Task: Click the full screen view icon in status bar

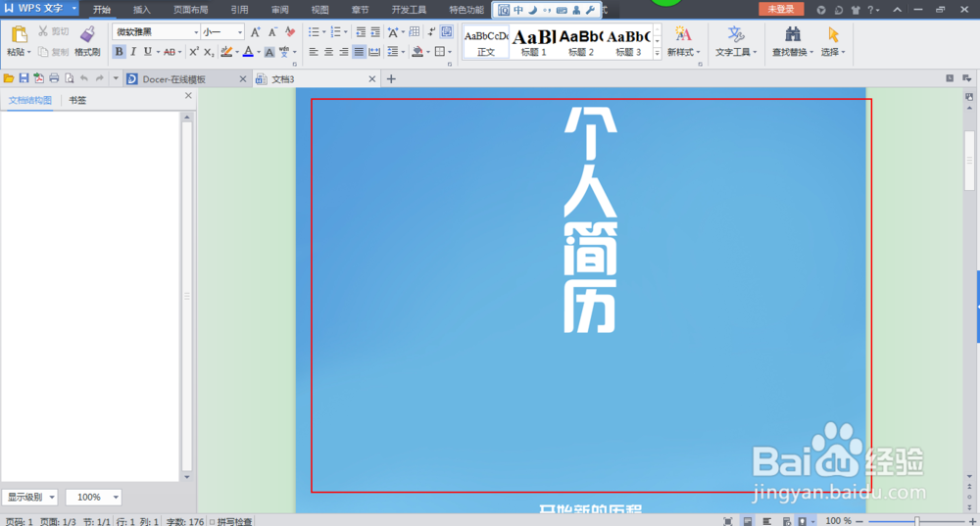Action: (x=727, y=521)
